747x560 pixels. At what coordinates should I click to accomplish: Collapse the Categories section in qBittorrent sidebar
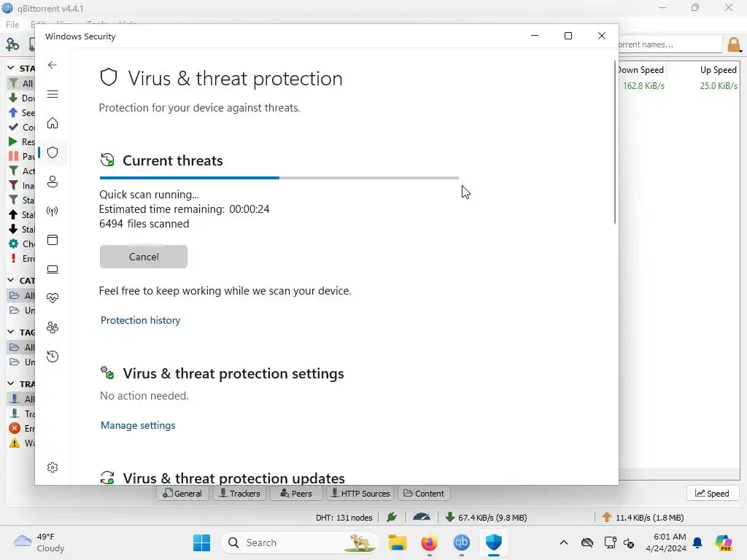[x=10, y=280]
